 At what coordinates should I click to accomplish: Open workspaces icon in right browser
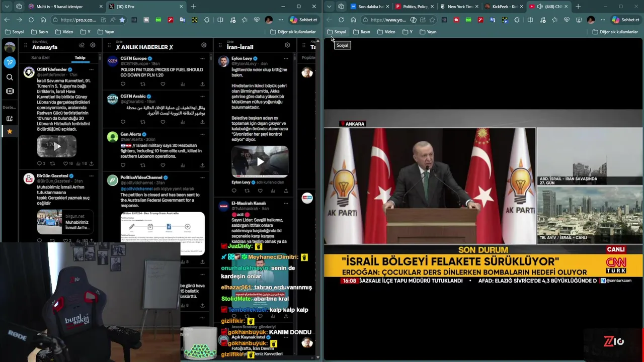tap(341, 7)
